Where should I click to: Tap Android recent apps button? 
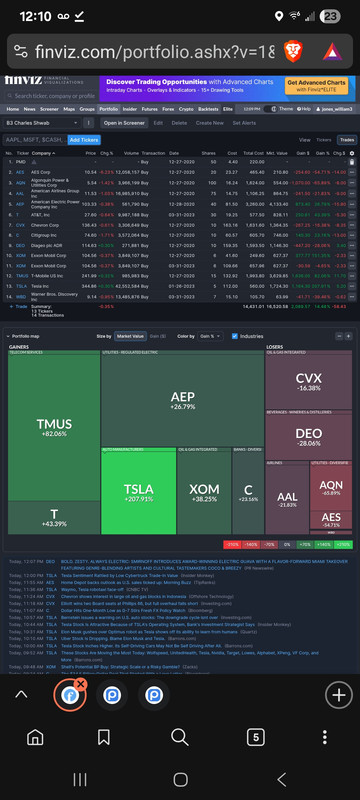tap(80, 779)
